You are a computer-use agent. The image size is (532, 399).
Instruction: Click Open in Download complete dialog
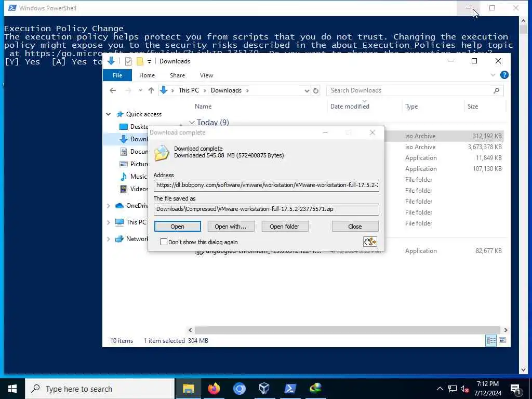coord(178,227)
